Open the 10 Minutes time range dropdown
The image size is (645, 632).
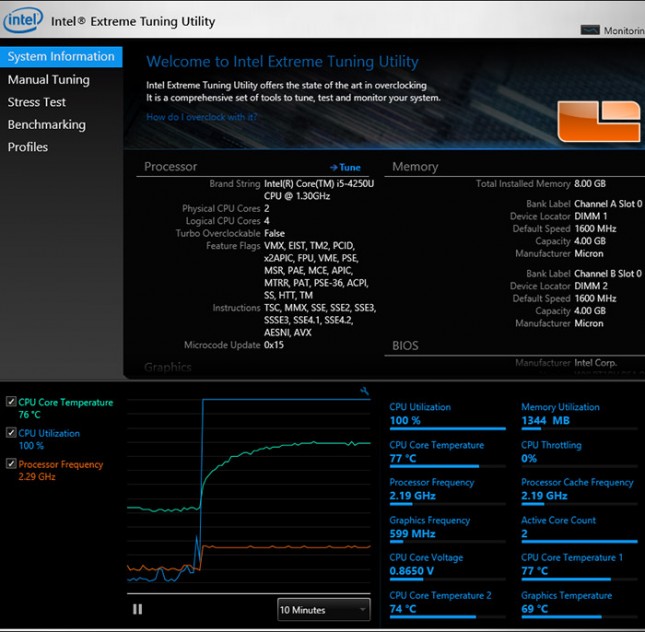tap(324, 610)
